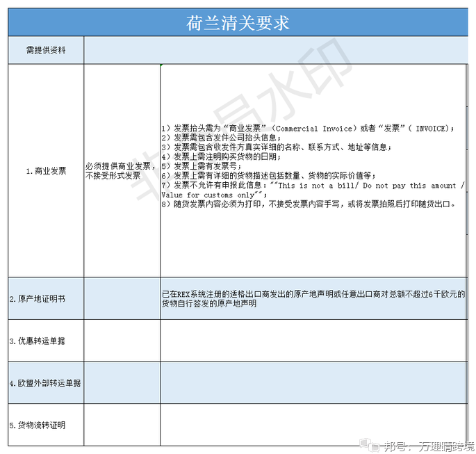Viewport: 476px width, 454px height.
Task: Click line "6）发票上需有详细的货物描述"
Action: [x=269, y=175]
